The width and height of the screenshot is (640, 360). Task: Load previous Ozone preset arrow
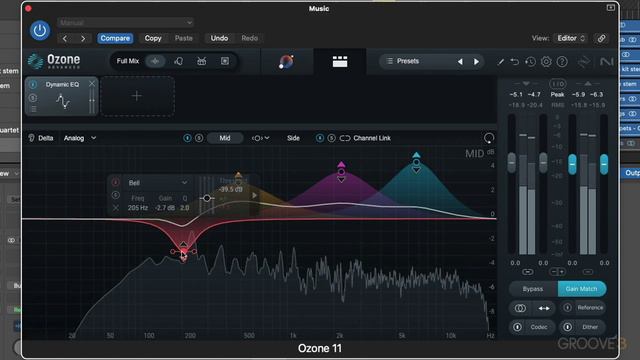pos(460,62)
